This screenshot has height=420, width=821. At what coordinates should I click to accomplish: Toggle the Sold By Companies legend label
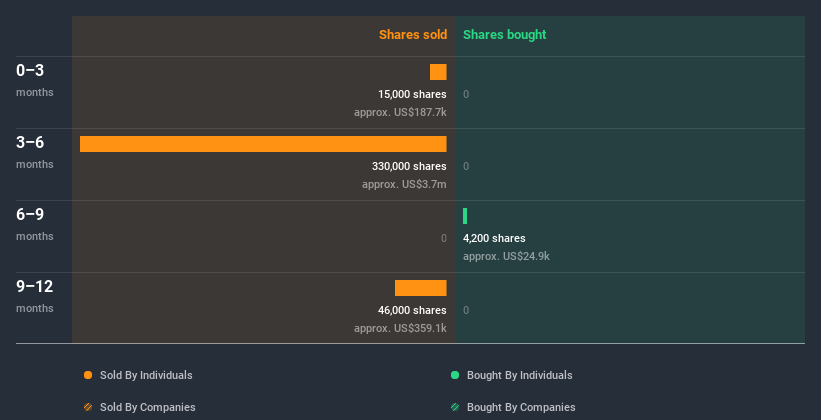point(147,407)
